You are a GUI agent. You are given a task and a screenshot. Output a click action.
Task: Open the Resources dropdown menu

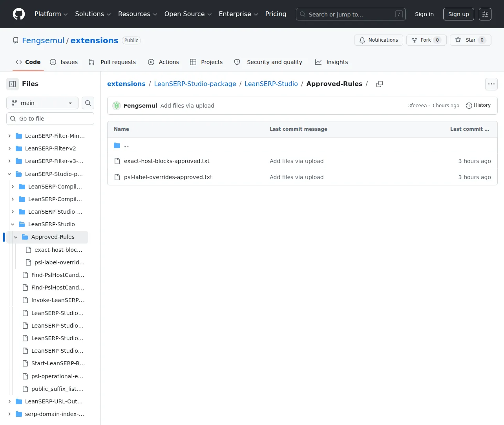[x=138, y=14]
